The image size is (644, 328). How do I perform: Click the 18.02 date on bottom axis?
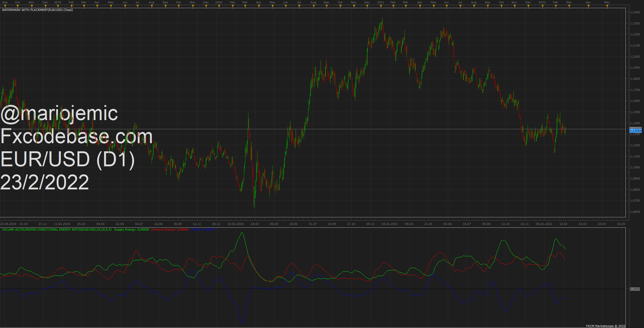[563, 224]
